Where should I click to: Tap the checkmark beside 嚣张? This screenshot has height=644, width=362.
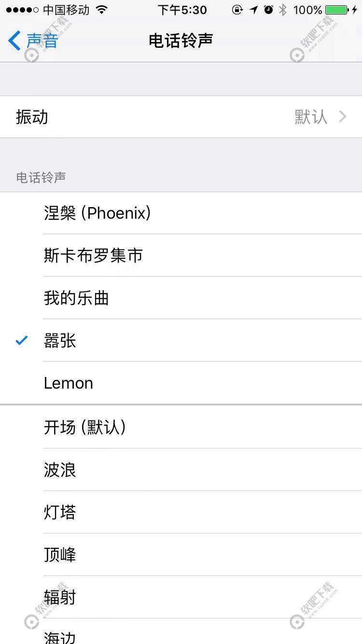click(x=21, y=341)
